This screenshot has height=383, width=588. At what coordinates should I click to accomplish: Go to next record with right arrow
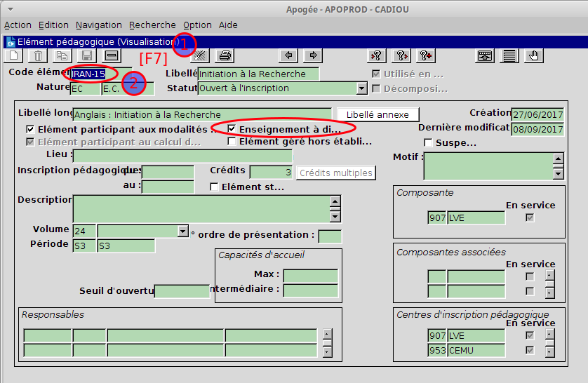tap(312, 56)
